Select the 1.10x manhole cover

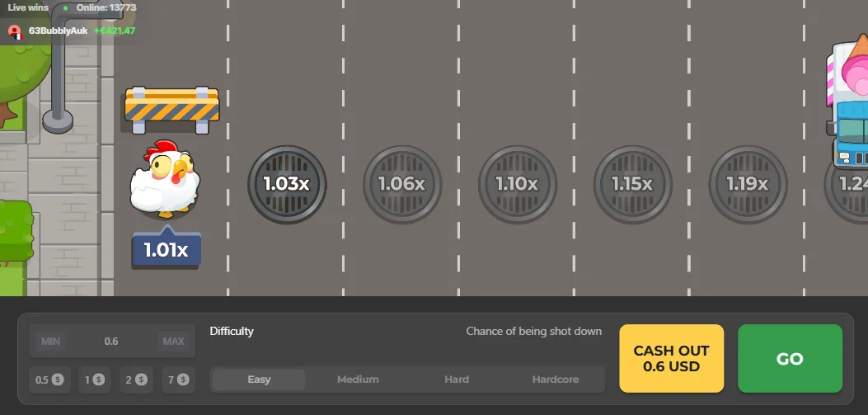pyautogui.click(x=518, y=185)
